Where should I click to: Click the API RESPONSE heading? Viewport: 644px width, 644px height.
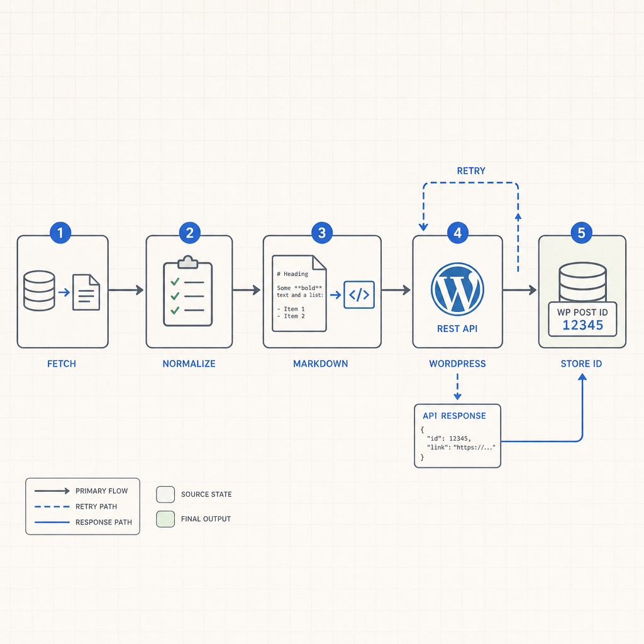pyautogui.click(x=454, y=416)
